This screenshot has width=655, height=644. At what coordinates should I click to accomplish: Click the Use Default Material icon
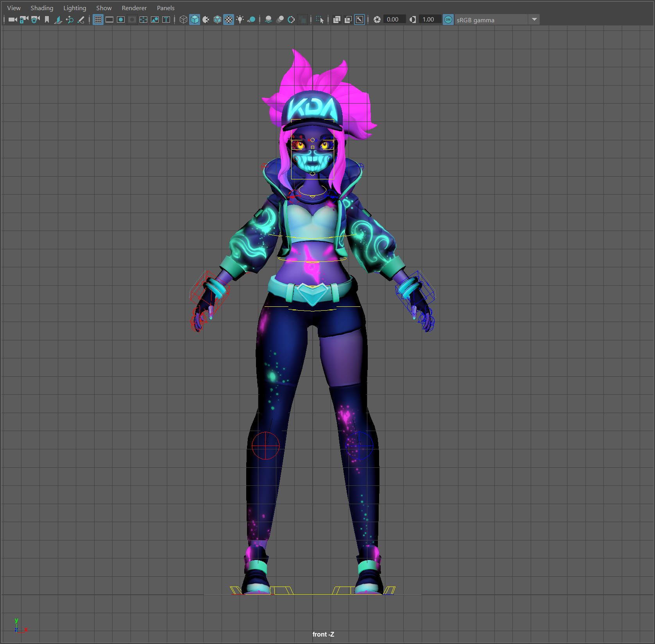[x=206, y=20]
